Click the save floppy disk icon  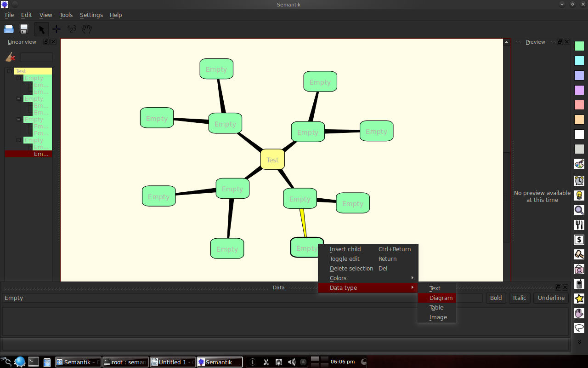click(24, 29)
